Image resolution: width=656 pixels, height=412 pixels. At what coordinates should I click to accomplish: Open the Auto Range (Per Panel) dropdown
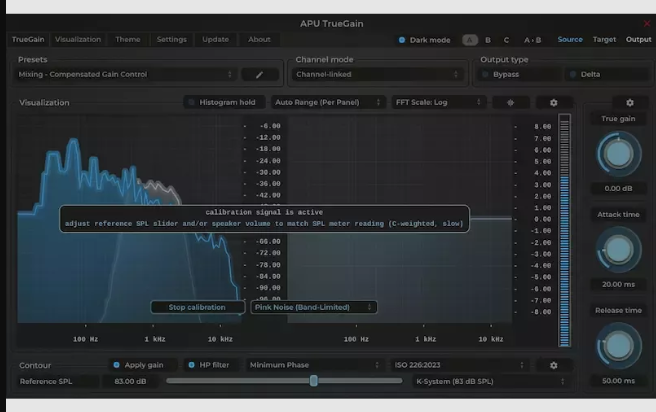click(328, 102)
